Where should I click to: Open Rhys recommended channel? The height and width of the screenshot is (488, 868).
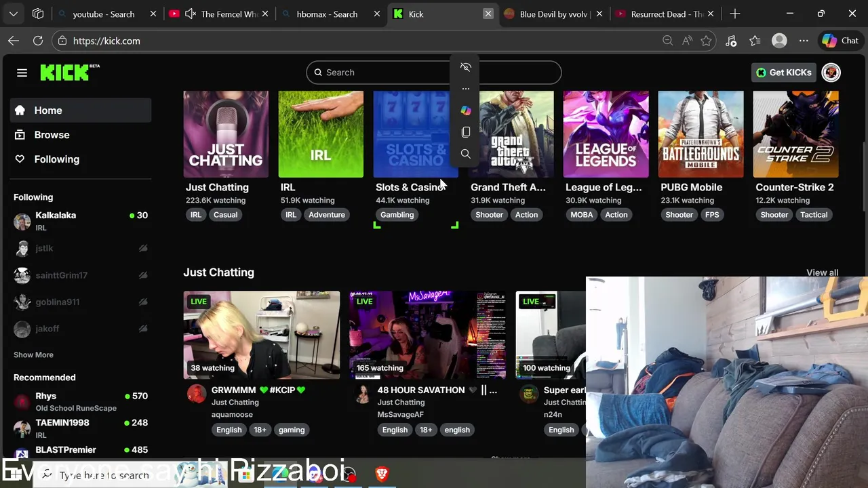pos(81,401)
